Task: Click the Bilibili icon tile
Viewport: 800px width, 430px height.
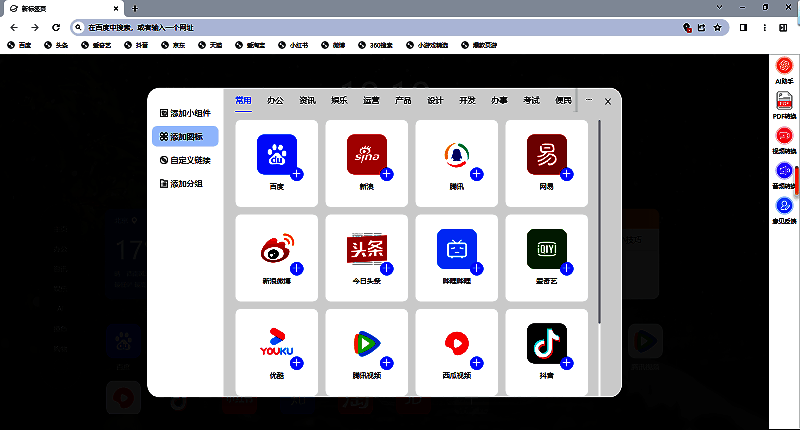Action: click(456, 249)
